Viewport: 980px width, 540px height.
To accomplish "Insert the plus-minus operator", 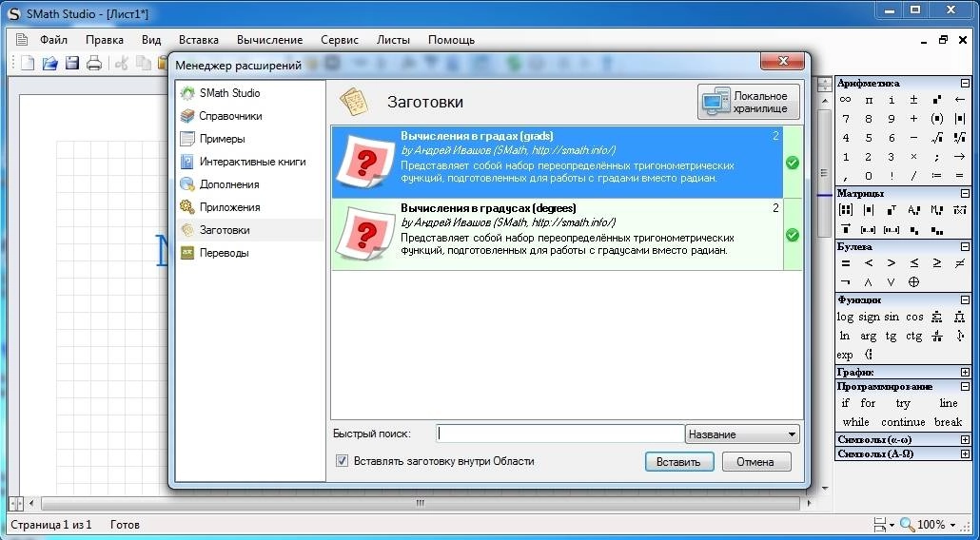I will [913, 100].
